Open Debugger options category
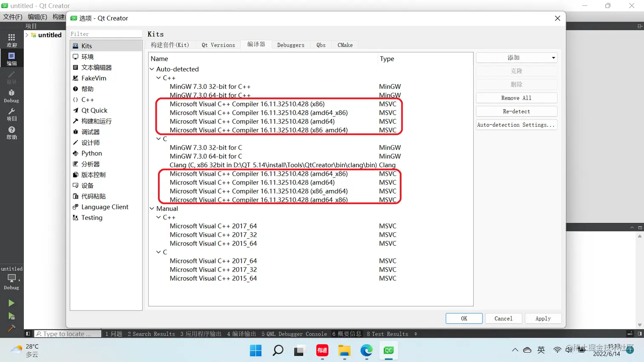 click(106, 132)
